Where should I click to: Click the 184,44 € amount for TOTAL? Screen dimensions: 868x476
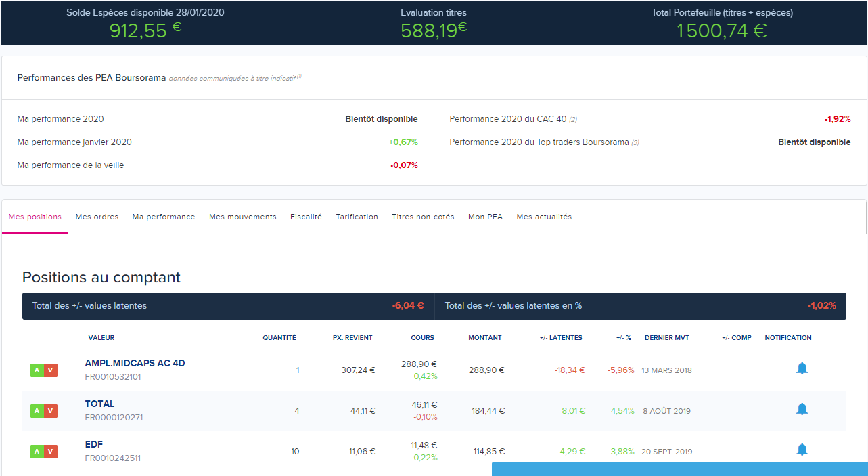coord(487,411)
